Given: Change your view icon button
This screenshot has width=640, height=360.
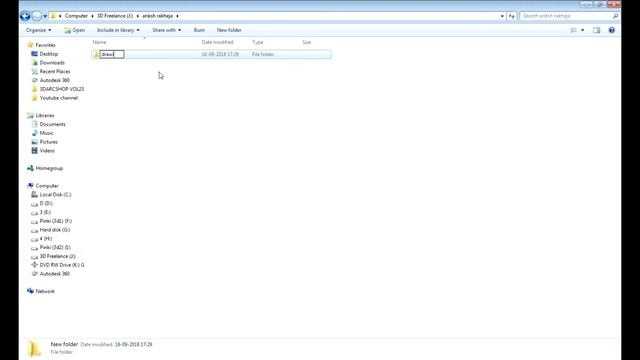Looking at the screenshot, I should [x=573, y=30].
